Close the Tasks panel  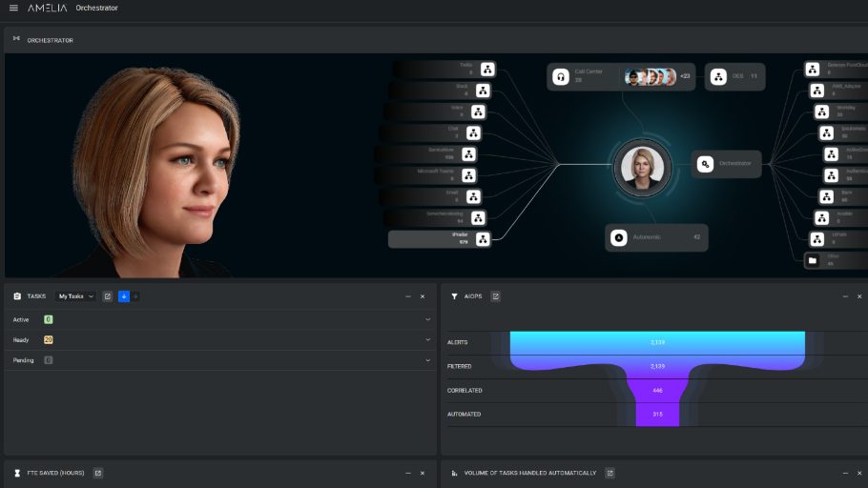pos(423,296)
